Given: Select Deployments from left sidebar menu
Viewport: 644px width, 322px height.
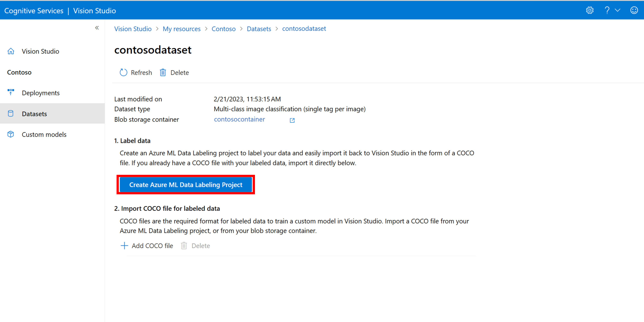Looking at the screenshot, I should pos(41,93).
